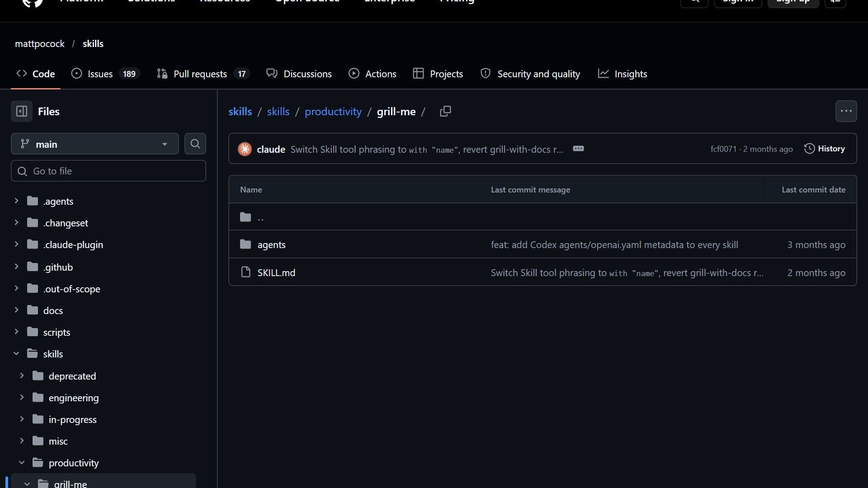
Task: Copy the grill-me path to clipboard
Action: click(445, 111)
